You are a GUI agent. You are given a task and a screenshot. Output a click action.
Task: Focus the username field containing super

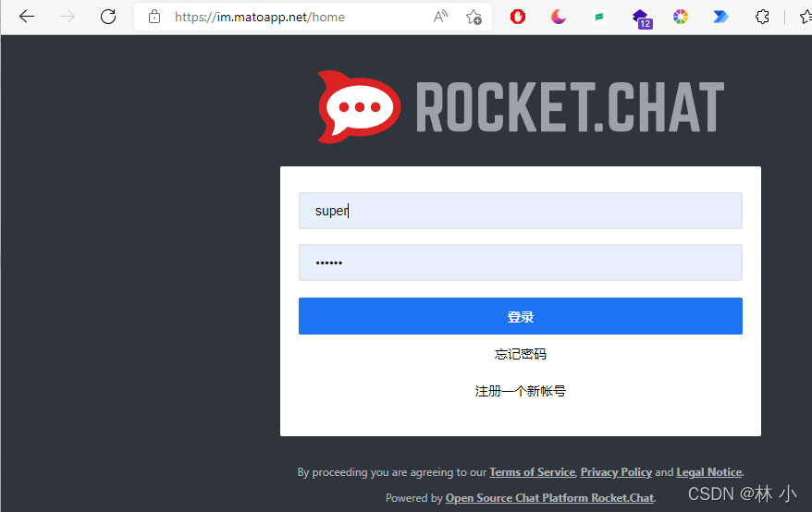(521, 211)
